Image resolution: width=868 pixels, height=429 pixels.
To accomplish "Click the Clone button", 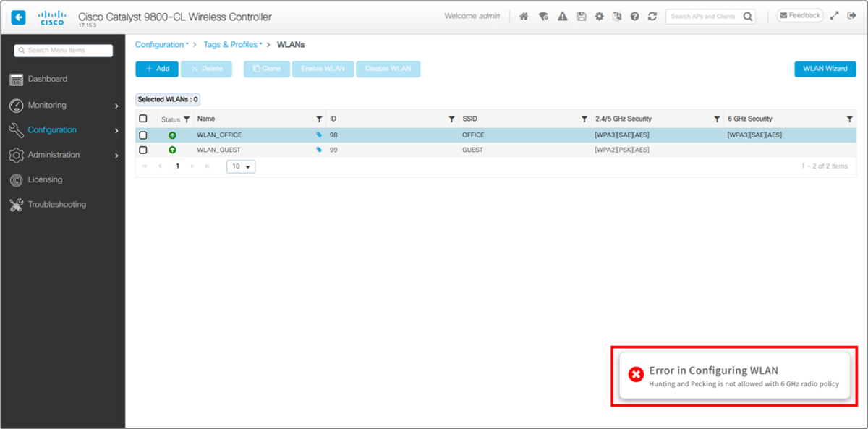I will pyautogui.click(x=267, y=69).
